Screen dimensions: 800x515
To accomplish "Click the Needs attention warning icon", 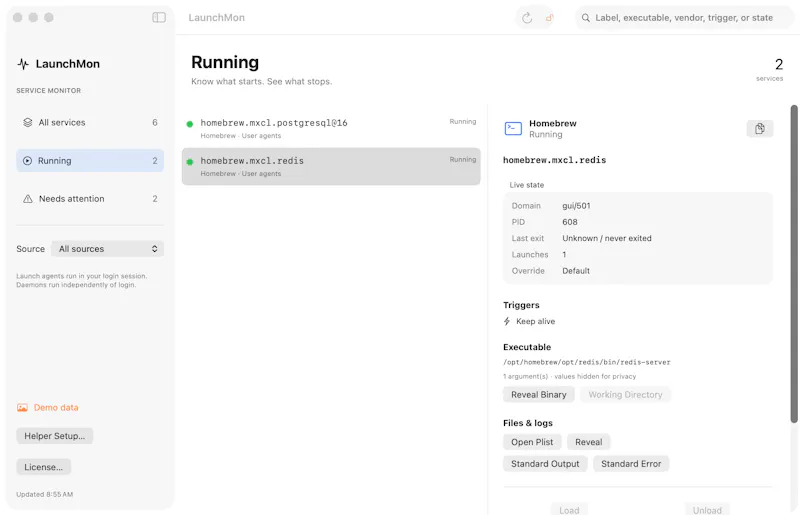I will click(x=28, y=199).
